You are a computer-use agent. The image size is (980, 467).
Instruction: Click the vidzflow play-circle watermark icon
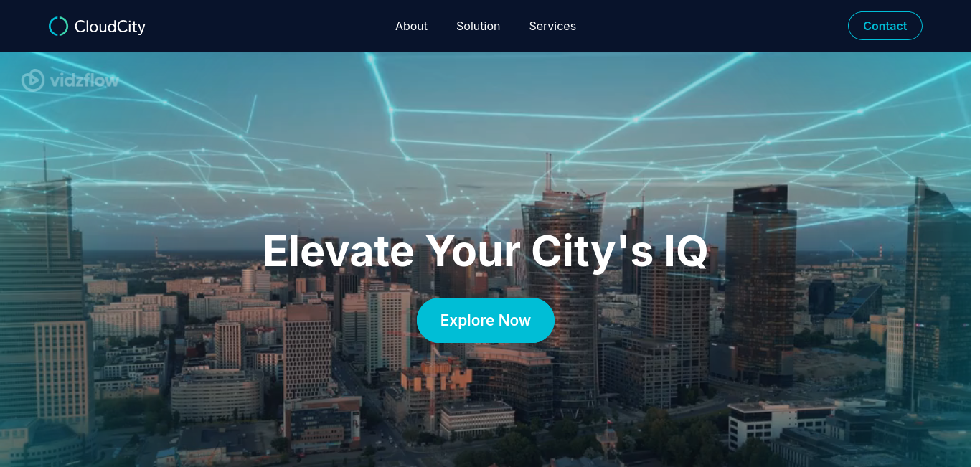(32, 80)
